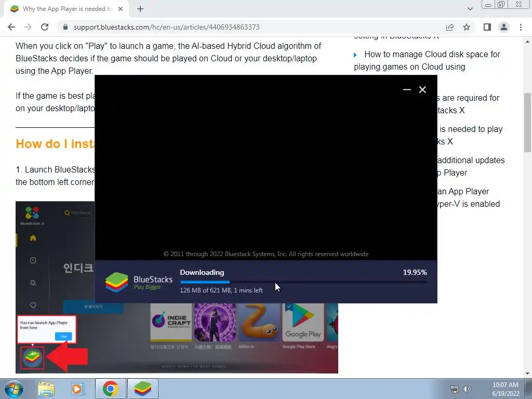
Task: Click the volume speaker tray icon
Action: pos(467,389)
